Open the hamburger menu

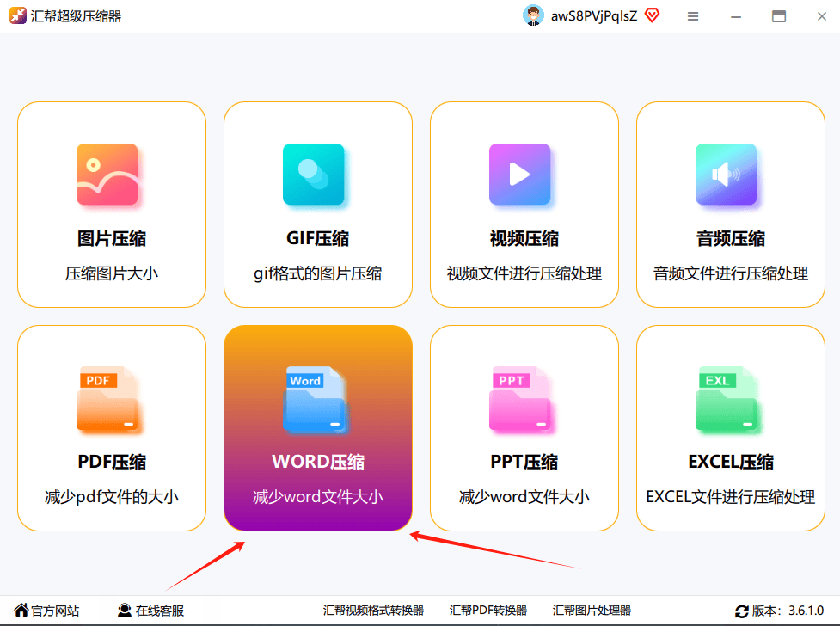coord(692,15)
